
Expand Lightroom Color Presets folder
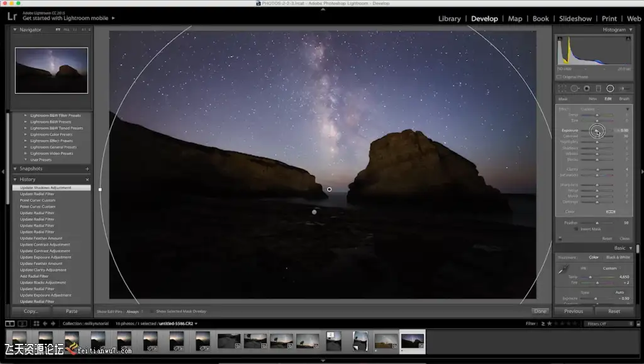click(x=25, y=135)
